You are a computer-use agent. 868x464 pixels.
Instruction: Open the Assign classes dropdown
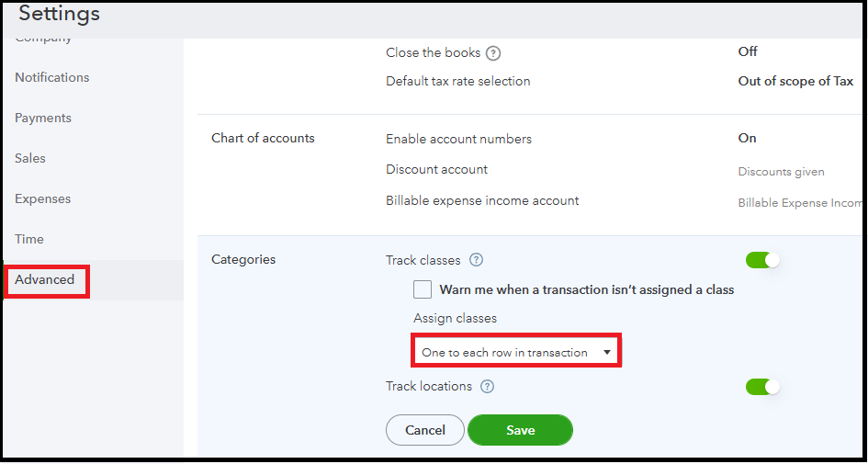point(515,352)
